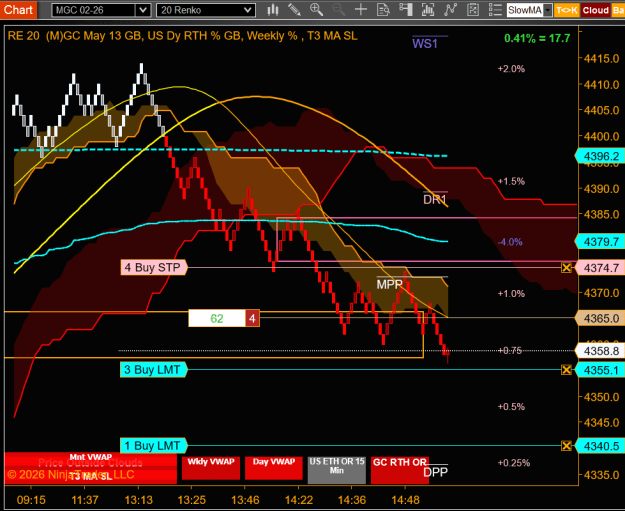The image size is (625, 511).
Task: Switch to the Chart tab
Action: 18,10
